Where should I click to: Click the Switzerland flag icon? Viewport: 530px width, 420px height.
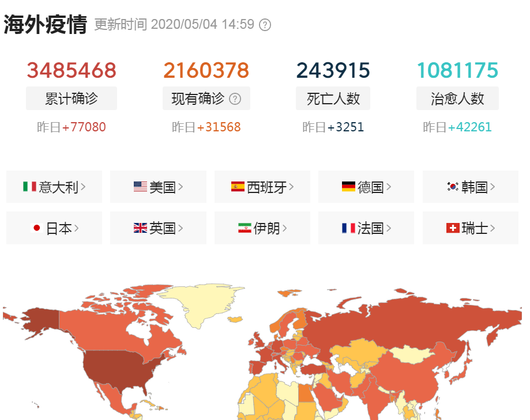pyautogui.click(x=453, y=228)
